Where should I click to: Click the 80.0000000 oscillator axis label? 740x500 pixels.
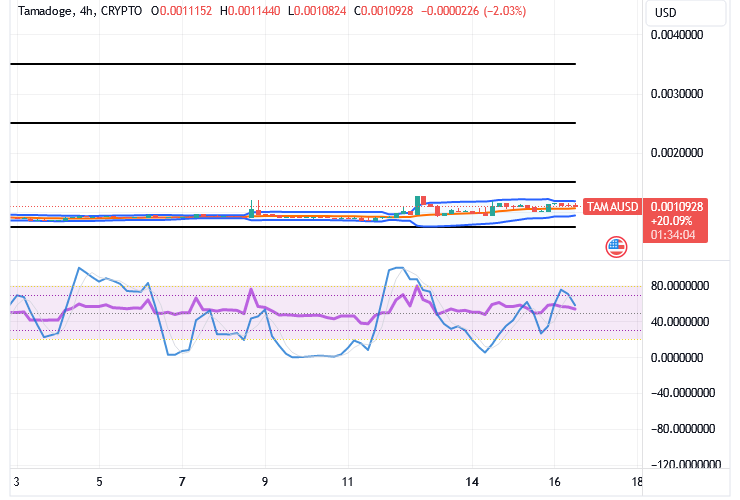pyautogui.click(x=680, y=286)
